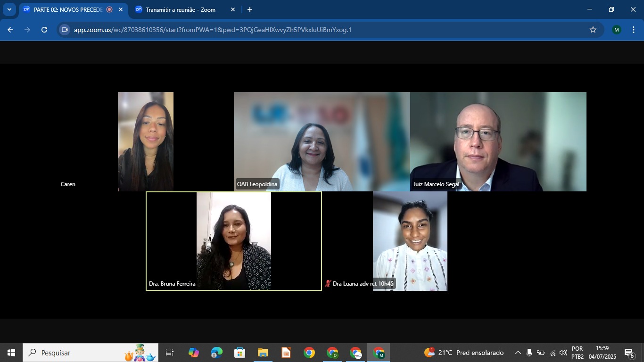644x362 pixels.
Task: Open File Explorer from the taskbar
Action: (x=263, y=353)
